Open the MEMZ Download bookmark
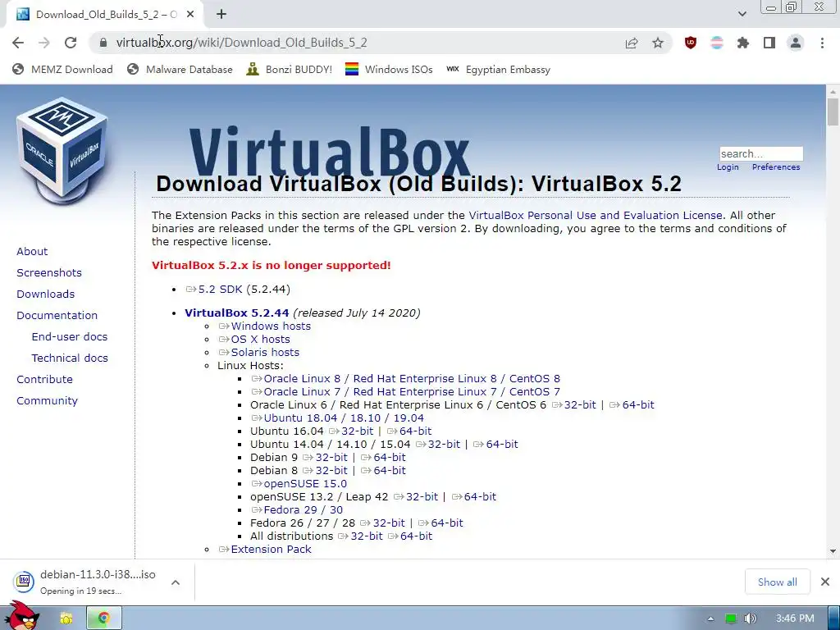 pos(62,70)
